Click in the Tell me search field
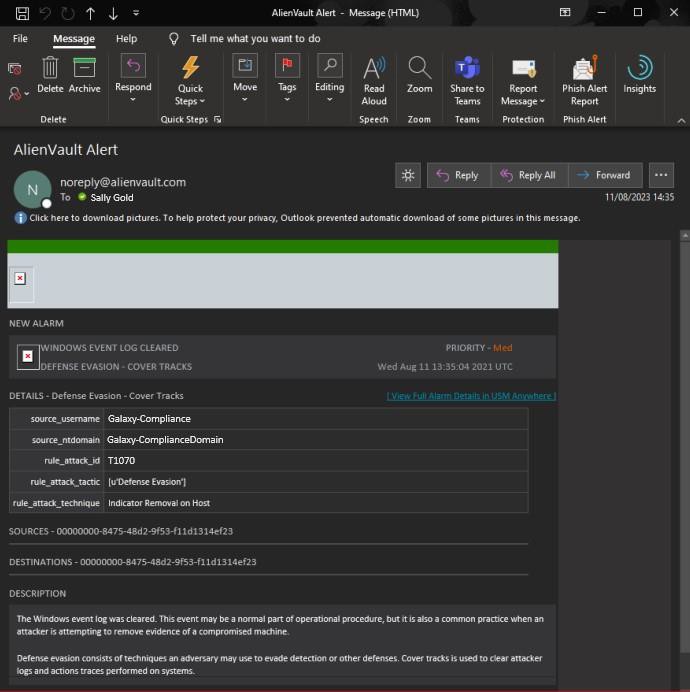This screenshot has height=692, width=690. [255, 39]
